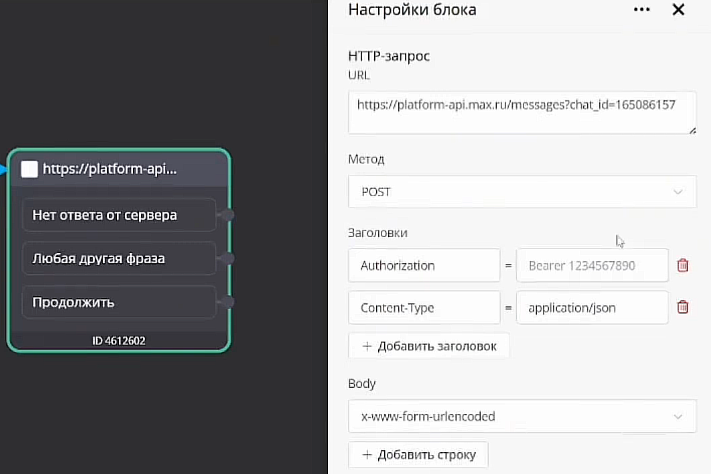The width and height of the screenshot is (711, 474).
Task: Click the white square icon on the node
Action: [29, 169]
